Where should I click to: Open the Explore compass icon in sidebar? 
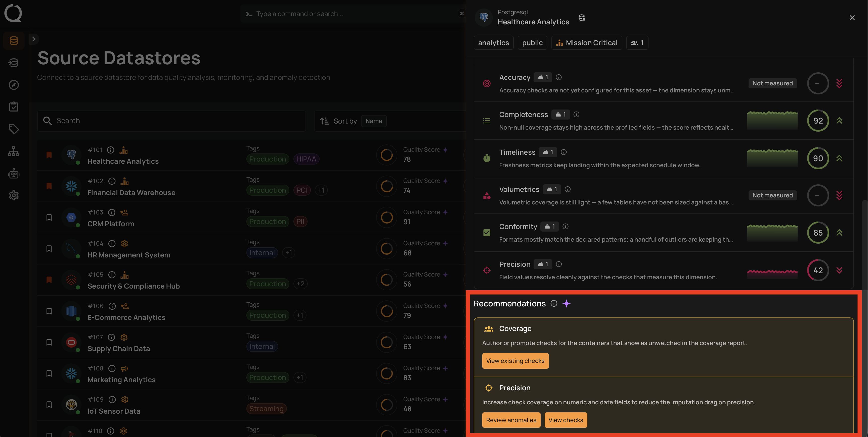click(x=14, y=85)
